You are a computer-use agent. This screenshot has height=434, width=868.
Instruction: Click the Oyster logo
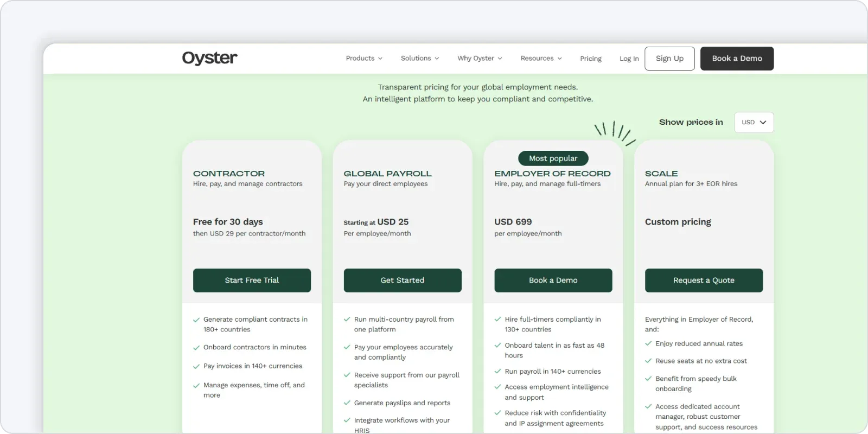[x=209, y=58]
